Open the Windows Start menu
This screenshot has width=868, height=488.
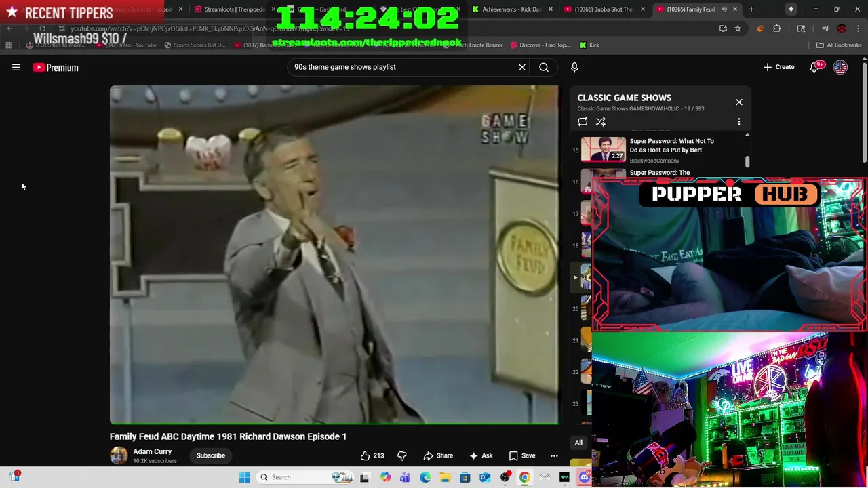[x=244, y=477]
